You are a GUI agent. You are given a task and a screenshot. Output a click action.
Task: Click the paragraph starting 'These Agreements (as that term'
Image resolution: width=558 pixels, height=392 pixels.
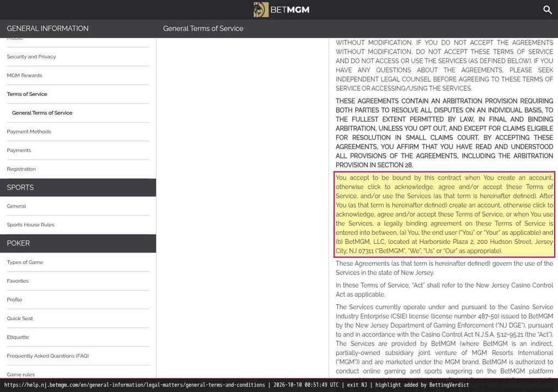[x=444, y=268]
